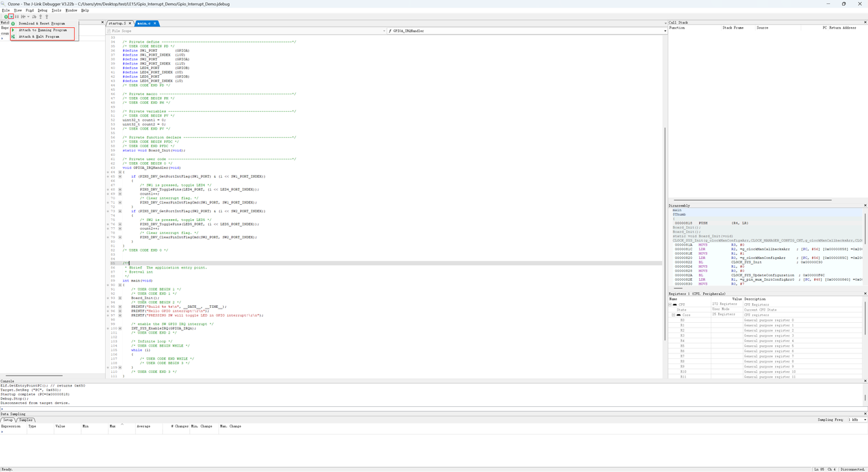
Task: Collapse the code fold at line 90
Action: (x=120, y=285)
